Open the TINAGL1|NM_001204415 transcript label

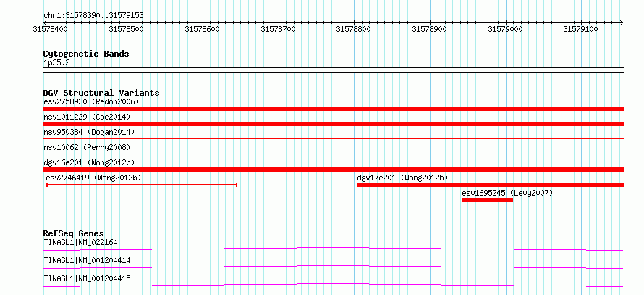click(87, 278)
